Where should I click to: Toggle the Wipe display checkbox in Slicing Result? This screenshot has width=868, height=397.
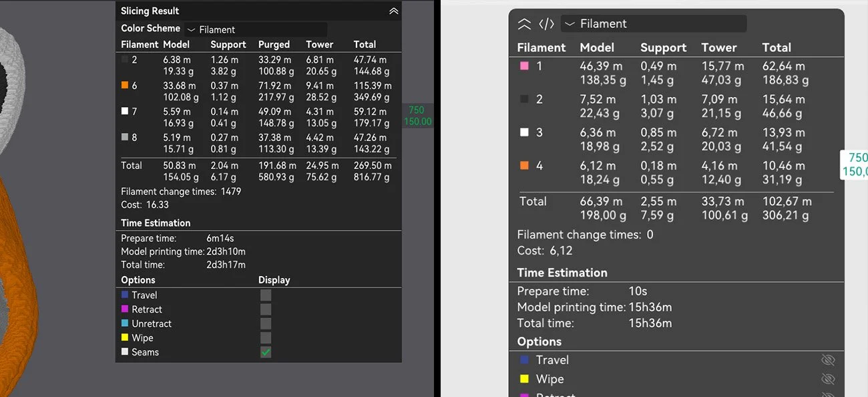(266, 338)
